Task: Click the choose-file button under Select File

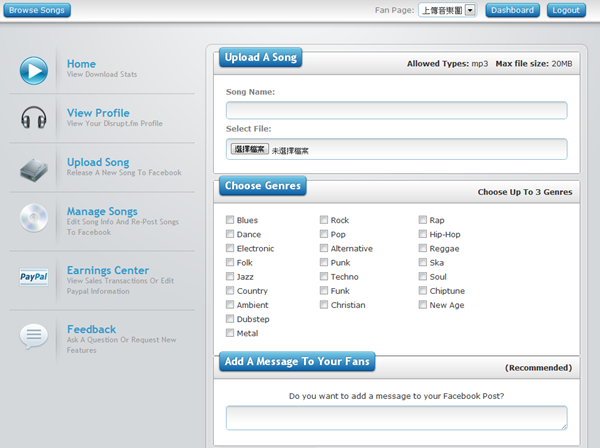Action: click(x=249, y=149)
